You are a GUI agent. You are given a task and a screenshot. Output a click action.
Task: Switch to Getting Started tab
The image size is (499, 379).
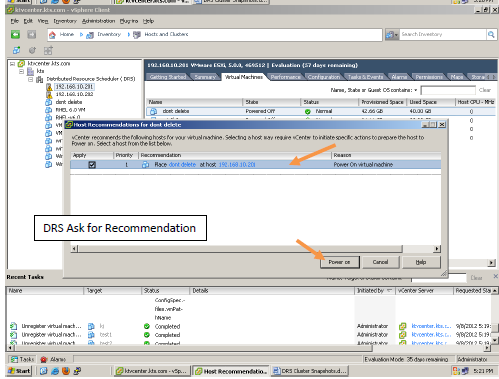tap(168, 77)
